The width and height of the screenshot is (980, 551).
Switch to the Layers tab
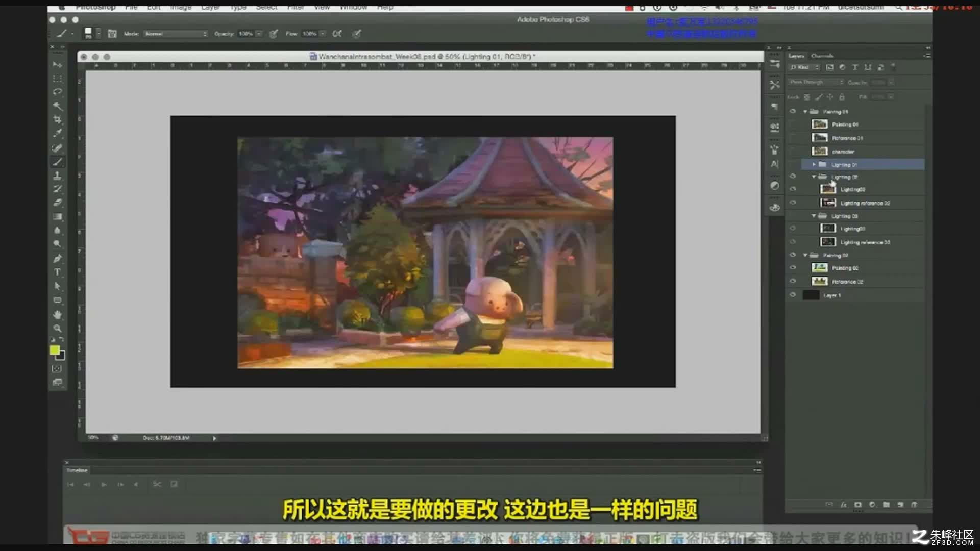[796, 56]
